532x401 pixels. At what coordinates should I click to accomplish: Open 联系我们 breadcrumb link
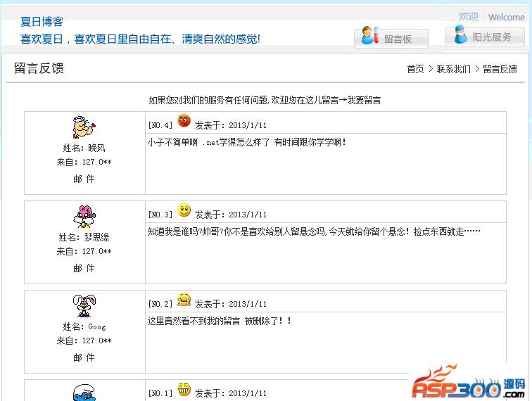[x=454, y=69]
